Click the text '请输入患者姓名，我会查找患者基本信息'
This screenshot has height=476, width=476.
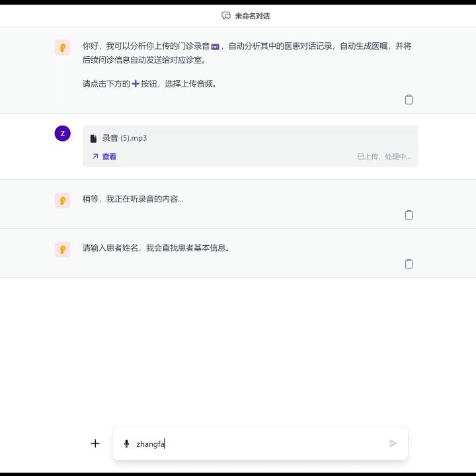[x=156, y=248]
